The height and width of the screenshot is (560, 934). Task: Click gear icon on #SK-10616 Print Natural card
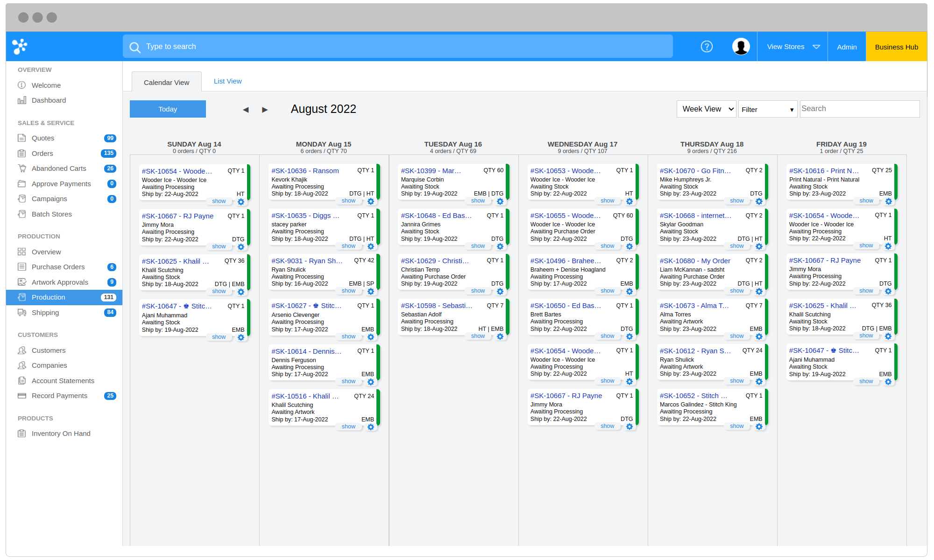888,202
